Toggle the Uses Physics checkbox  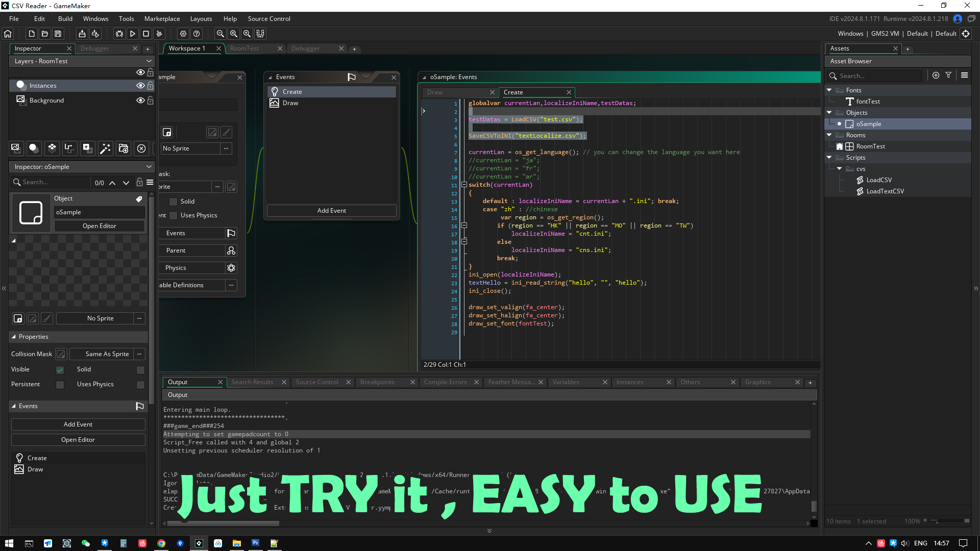(141, 385)
